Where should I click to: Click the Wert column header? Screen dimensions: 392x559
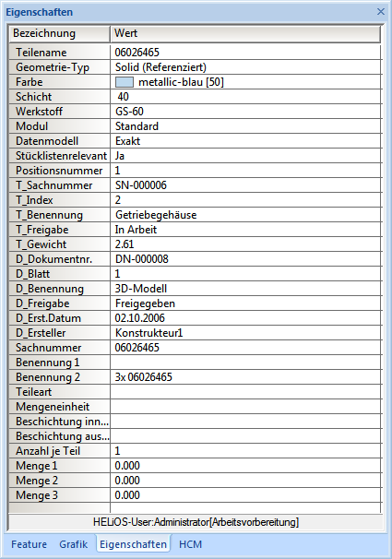(x=245, y=33)
